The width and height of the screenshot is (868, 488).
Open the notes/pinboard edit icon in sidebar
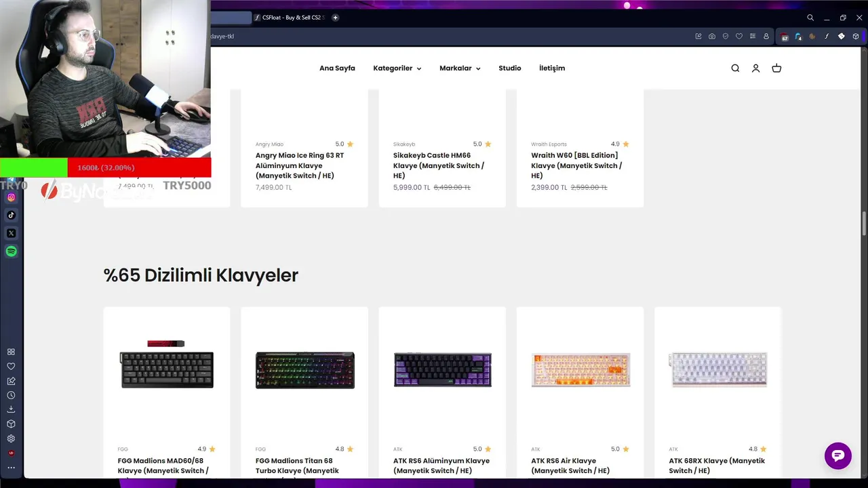pyautogui.click(x=11, y=381)
